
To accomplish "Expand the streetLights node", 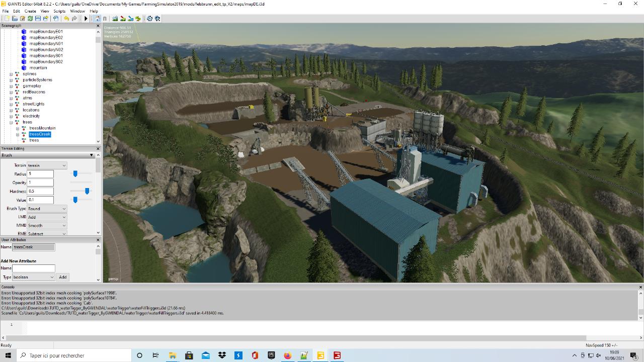I will coord(11,104).
